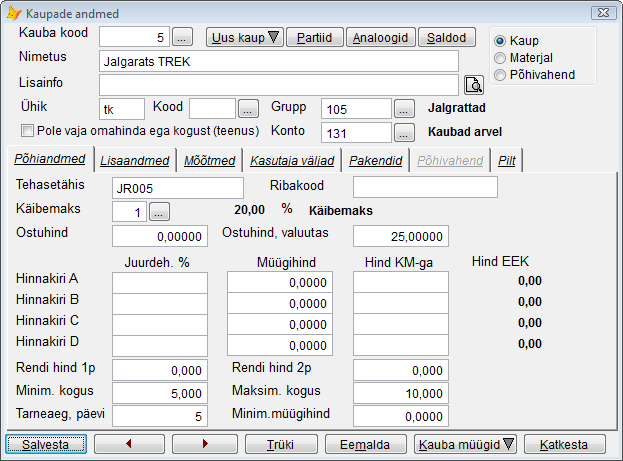Cancel with the Katkesta button

565,444
